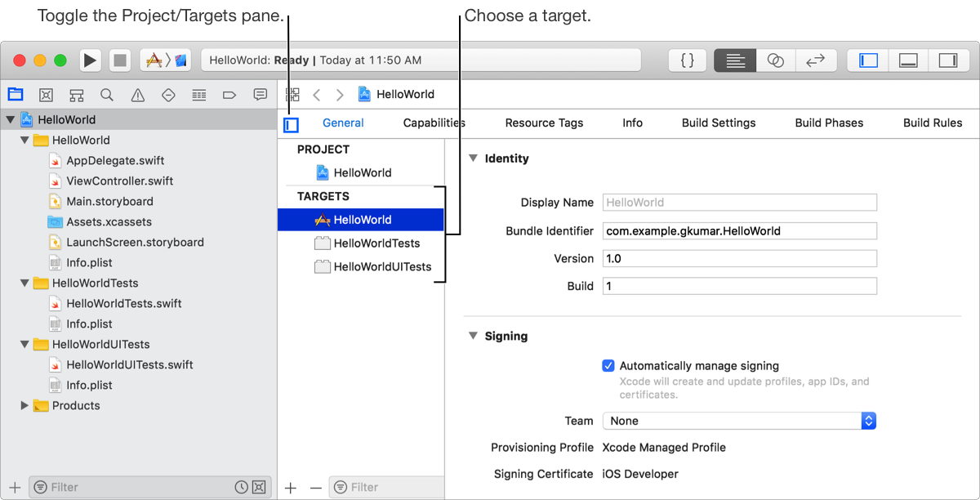Click the Bundle Identifier field
This screenshot has width=980, height=500.
coord(739,231)
